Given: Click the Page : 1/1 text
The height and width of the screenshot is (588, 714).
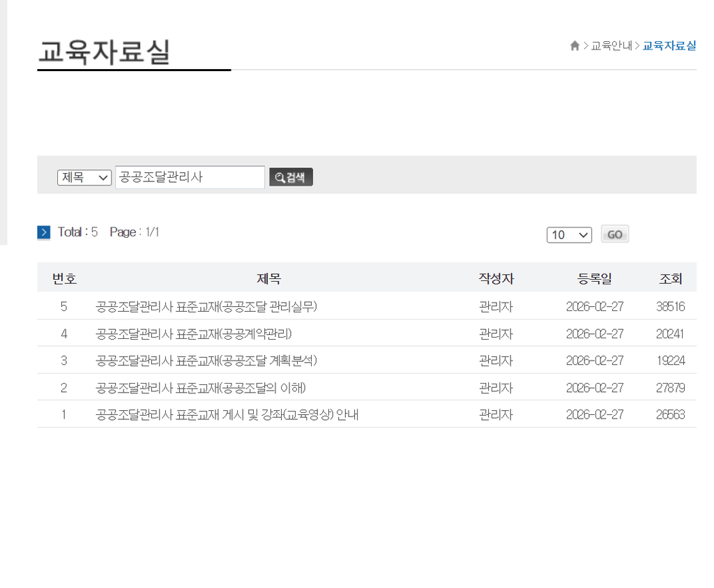Looking at the screenshot, I should (135, 232).
